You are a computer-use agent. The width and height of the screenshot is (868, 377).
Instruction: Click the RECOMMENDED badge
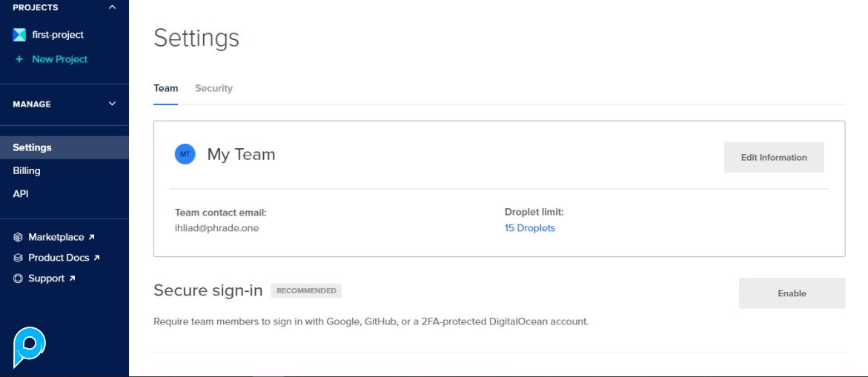305,291
